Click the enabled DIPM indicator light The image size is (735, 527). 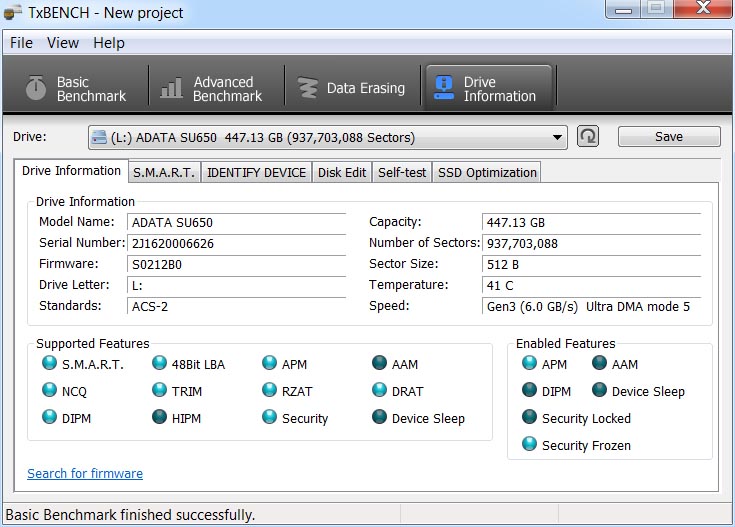(529, 390)
